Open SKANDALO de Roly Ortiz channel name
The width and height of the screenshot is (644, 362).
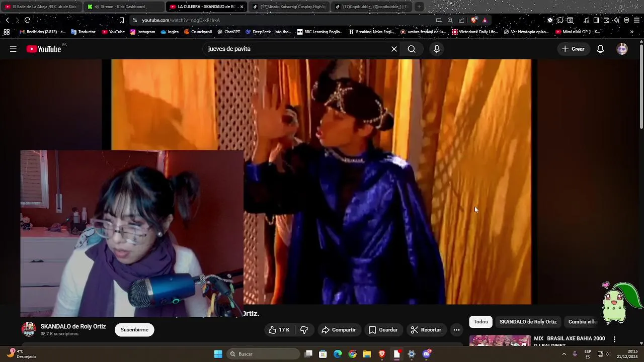73,326
